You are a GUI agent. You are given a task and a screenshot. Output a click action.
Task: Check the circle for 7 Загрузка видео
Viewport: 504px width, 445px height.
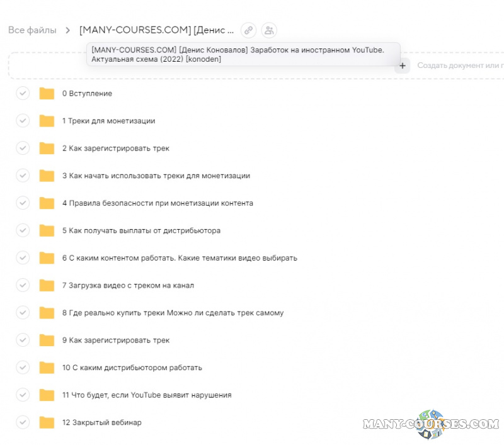coord(23,286)
